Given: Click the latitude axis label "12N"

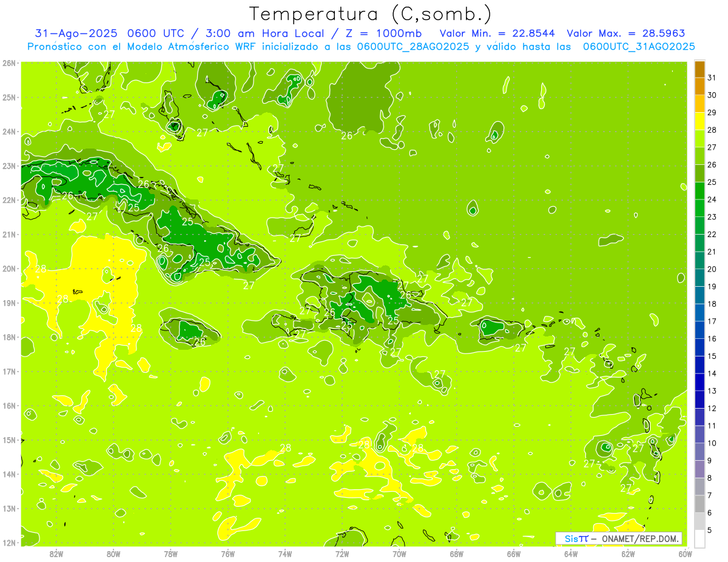Looking at the screenshot, I should [x=9, y=543].
